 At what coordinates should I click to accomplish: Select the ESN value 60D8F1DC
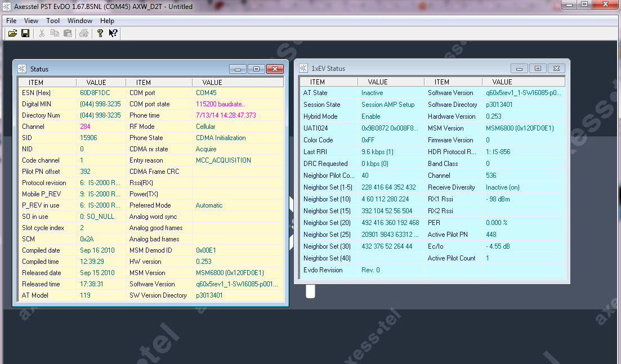tap(95, 93)
